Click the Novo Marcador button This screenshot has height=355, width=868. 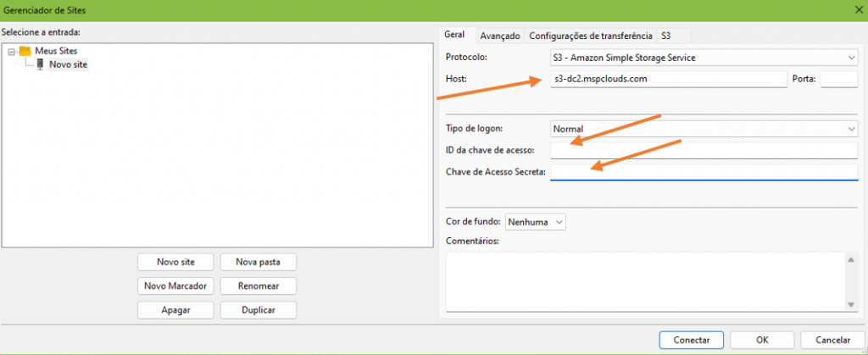click(x=176, y=286)
